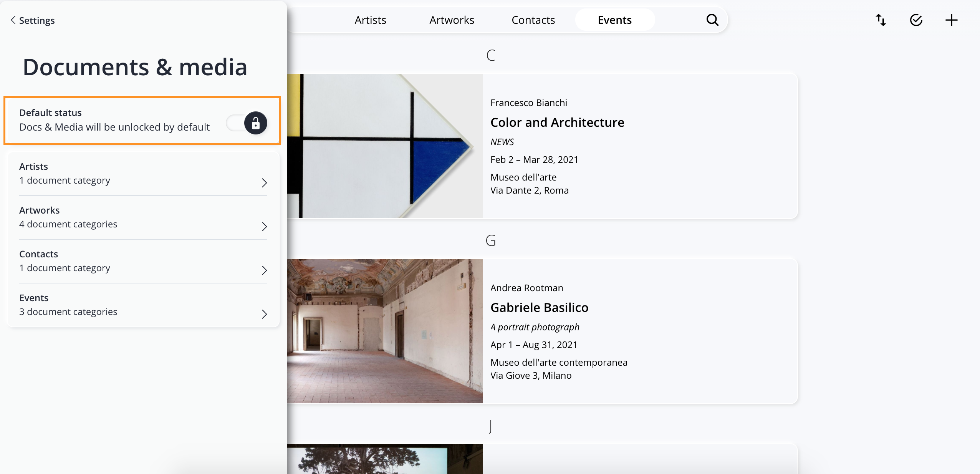This screenshot has width=980, height=474.
Task: Click 'Via Dante 2, Roma' address
Action: point(530,190)
